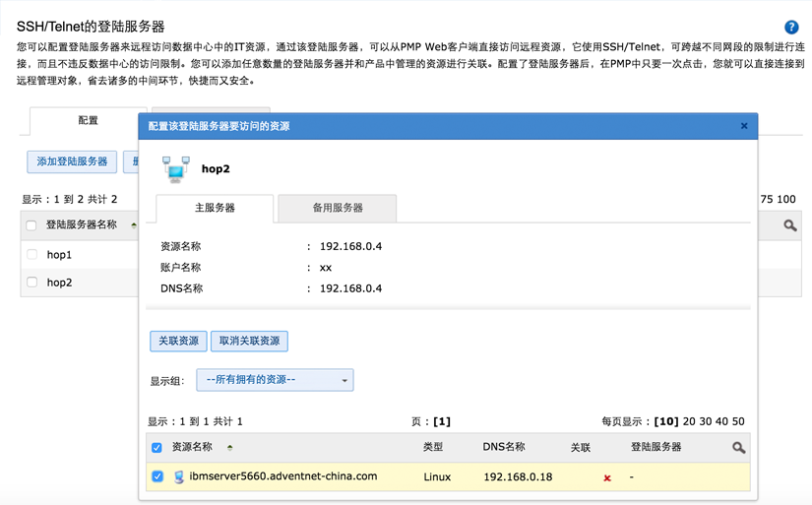
Task: Sort resources by 资源名称 arrow
Action: click(x=229, y=448)
